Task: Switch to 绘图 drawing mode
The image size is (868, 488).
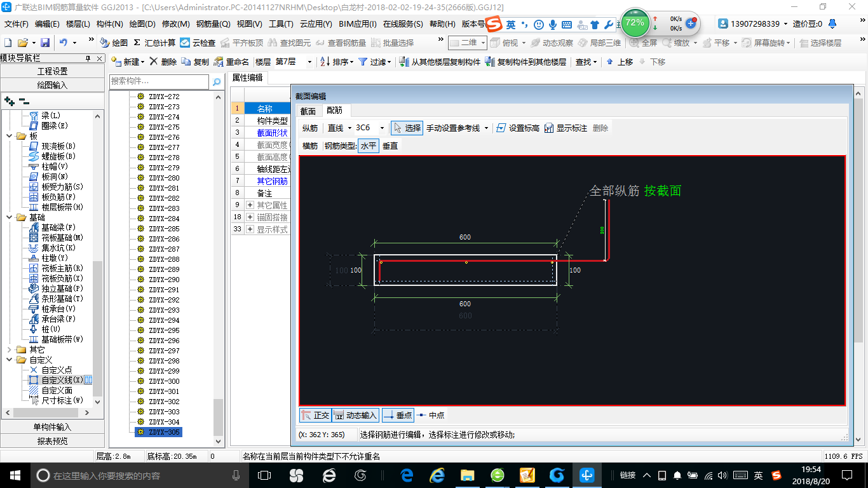Action: (114, 43)
